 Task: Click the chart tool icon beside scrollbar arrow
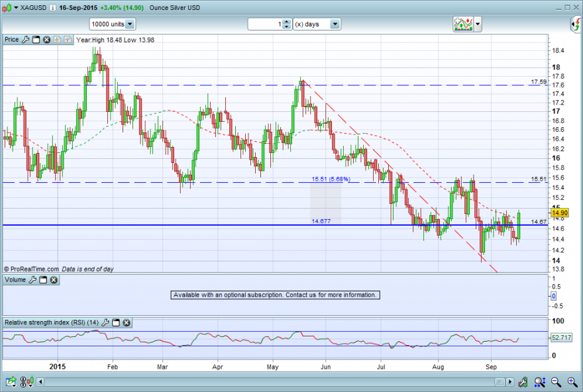tap(523, 381)
